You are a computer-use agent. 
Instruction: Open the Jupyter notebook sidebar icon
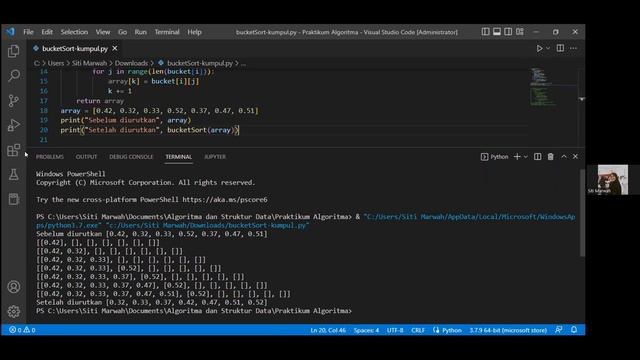(13, 199)
